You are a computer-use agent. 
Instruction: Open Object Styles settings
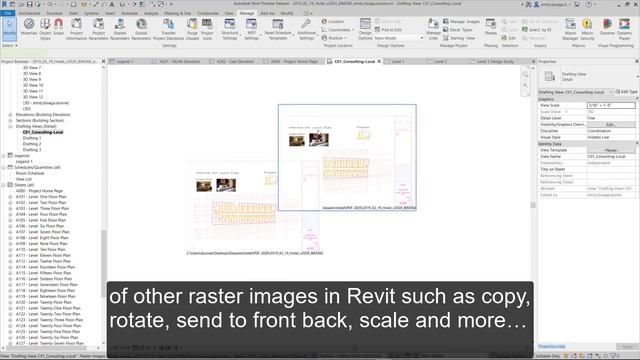click(x=45, y=29)
